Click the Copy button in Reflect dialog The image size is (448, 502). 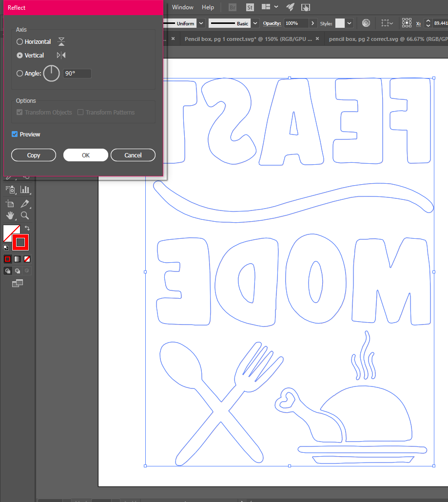click(34, 155)
